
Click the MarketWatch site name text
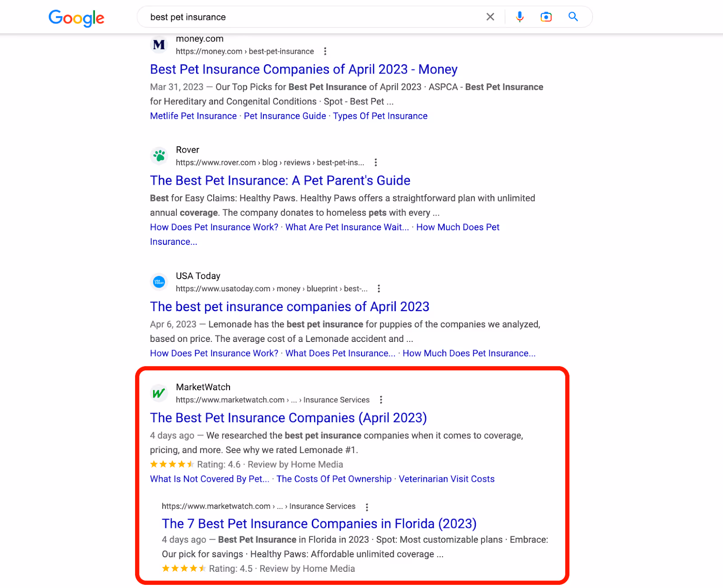(203, 387)
